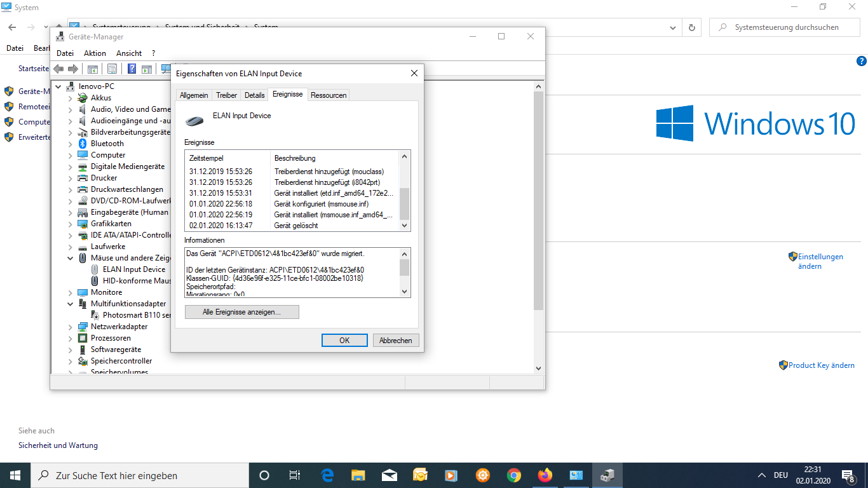Screen dimensions: 868x488
Task: Click the Akkus battery icon
Action: pos(83,98)
